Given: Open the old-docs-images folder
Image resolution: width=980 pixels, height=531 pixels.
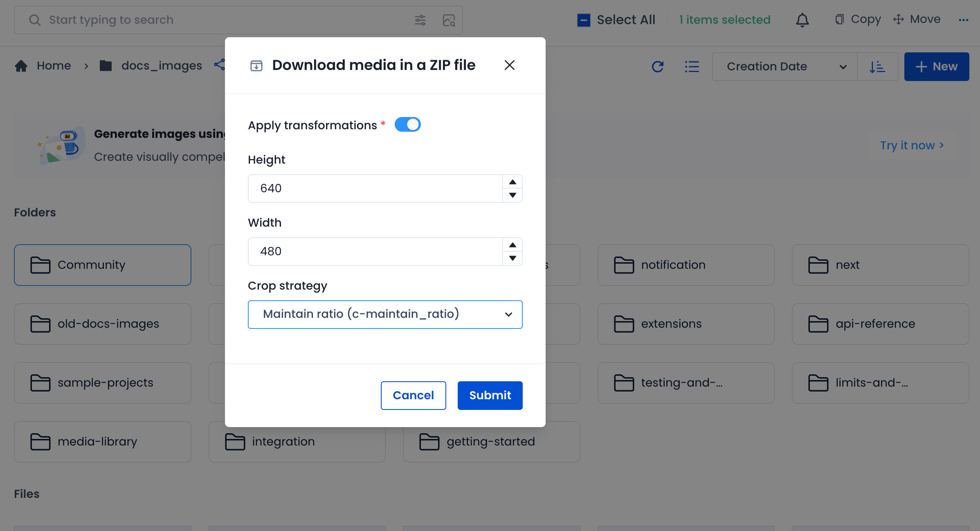Looking at the screenshot, I should click(x=103, y=324).
